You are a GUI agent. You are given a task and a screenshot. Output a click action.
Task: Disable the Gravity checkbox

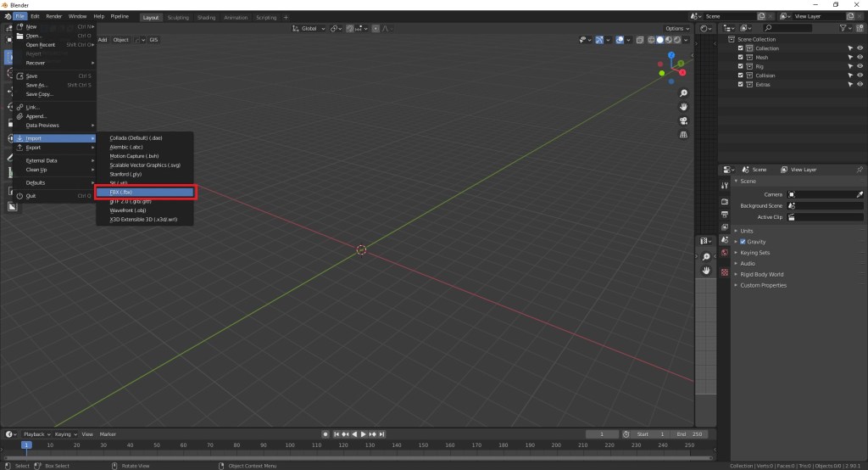pos(743,242)
